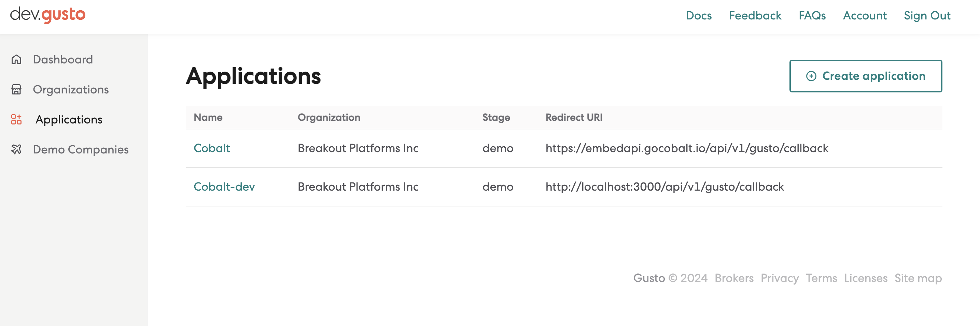Click the Demo Companies paper-plane icon
The image size is (980, 326).
pos(17,149)
